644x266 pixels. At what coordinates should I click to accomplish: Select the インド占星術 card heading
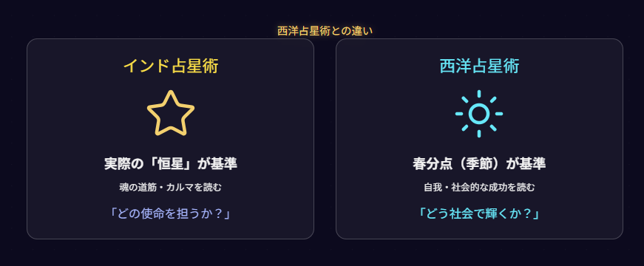(171, 66)
